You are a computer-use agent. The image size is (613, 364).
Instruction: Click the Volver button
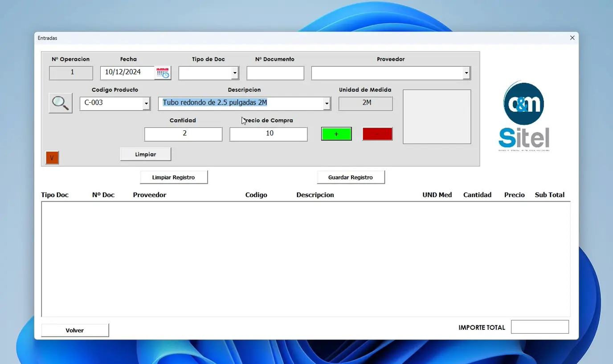tap(75, 330)
